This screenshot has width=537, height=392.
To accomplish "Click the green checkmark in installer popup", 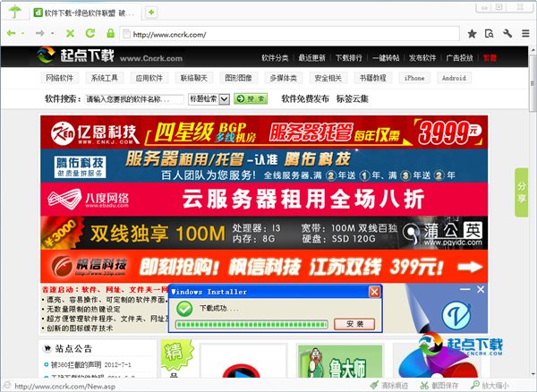I will coord(184,309).
